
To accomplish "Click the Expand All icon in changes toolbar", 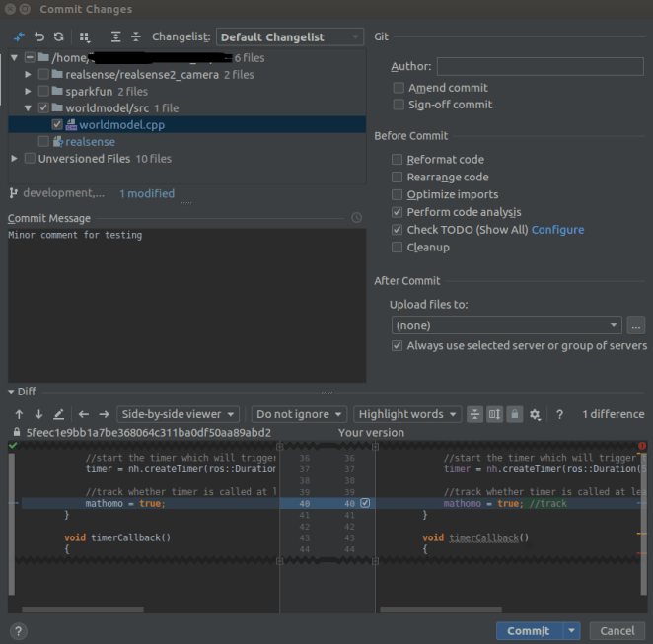I will pos(115,37).
